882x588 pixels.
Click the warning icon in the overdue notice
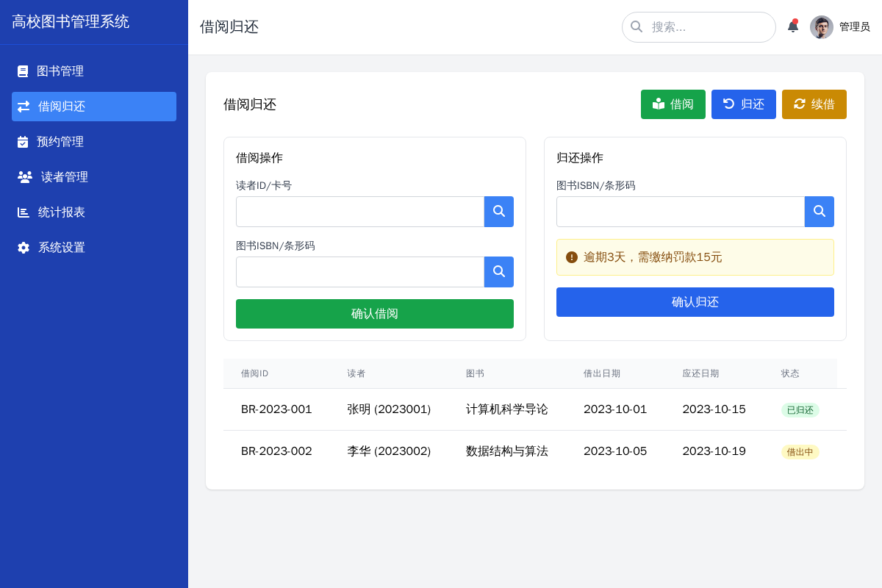pyautogui.click(x=571, y=257)
